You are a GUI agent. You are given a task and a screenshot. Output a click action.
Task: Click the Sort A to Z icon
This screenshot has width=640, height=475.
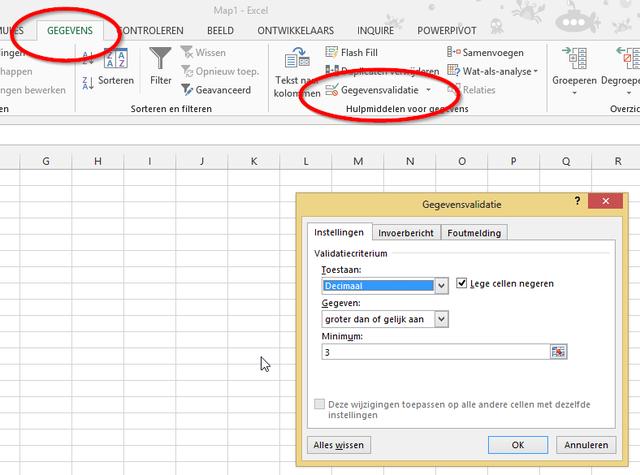coord(86,58)
